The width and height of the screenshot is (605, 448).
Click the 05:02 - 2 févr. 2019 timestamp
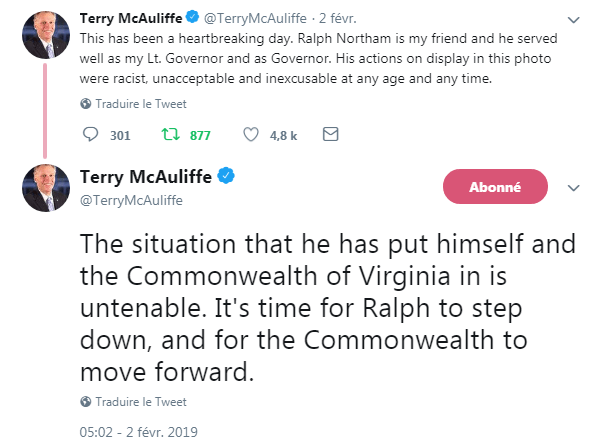coord(139,433)
